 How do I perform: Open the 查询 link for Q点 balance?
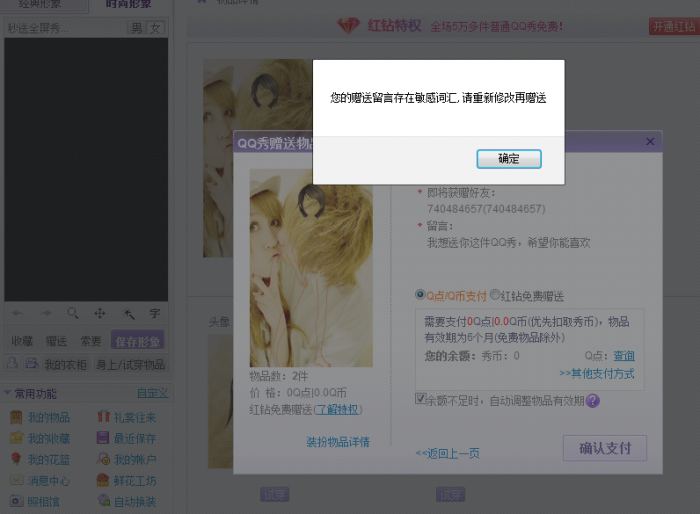(624, 355)
